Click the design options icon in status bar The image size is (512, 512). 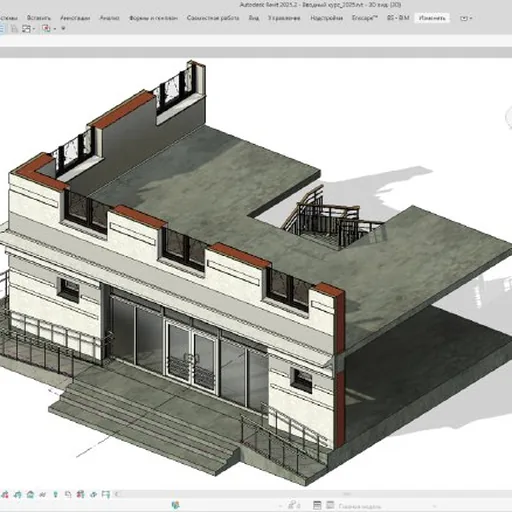[317, 506]
